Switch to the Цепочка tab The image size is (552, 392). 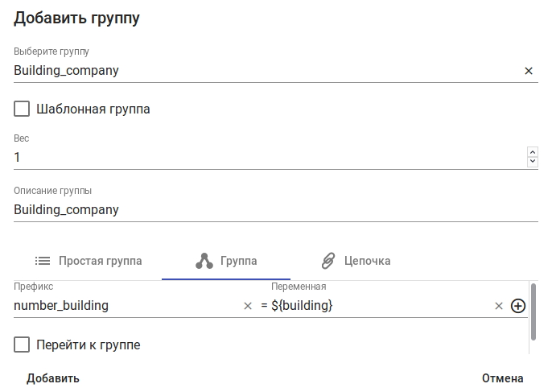coord(367,261)
